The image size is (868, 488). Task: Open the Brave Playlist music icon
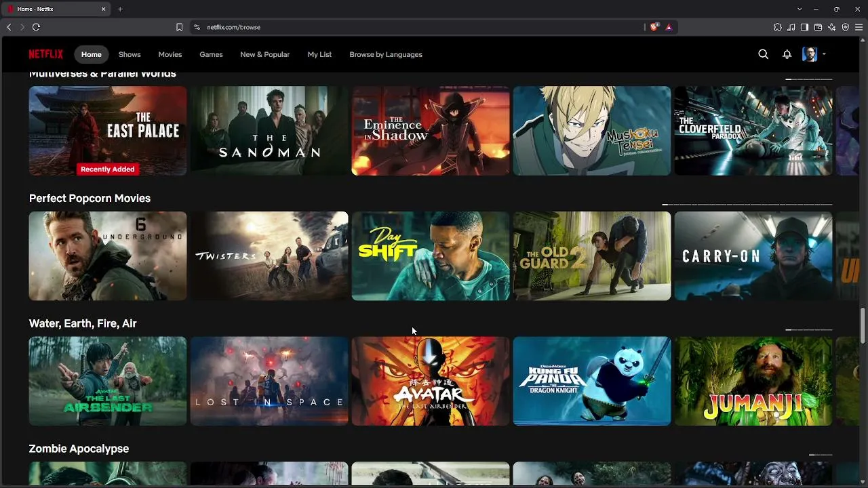pos(791,27)
